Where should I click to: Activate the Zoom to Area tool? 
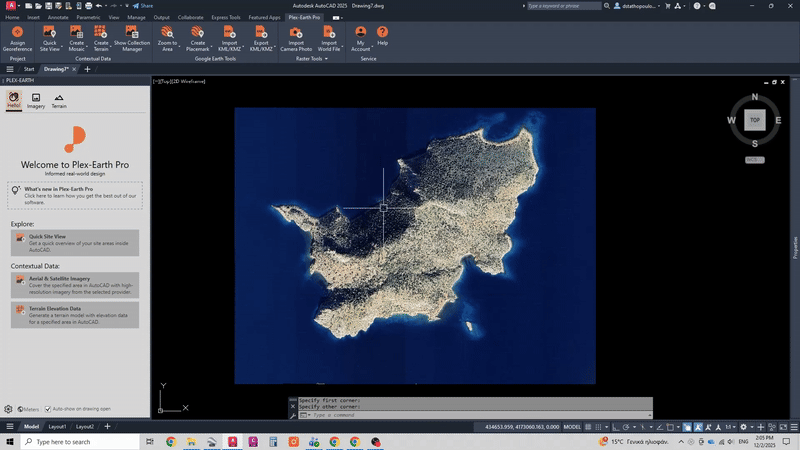pyautogui.click(x=167, y=38)
